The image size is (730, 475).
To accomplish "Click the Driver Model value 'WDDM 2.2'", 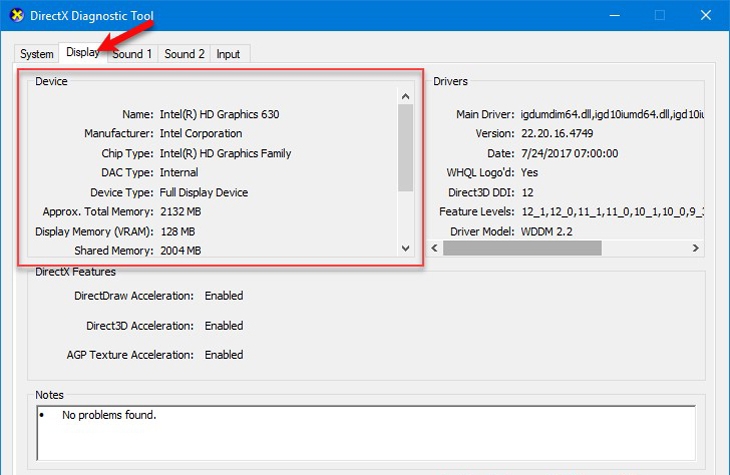I will coord(547,231).
